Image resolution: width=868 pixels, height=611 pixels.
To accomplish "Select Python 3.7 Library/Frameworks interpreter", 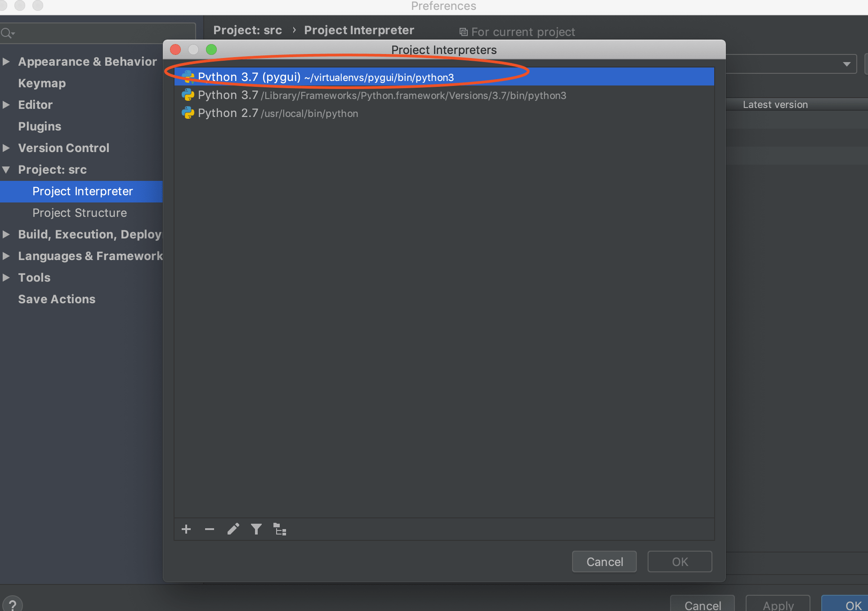I will 444,95.
